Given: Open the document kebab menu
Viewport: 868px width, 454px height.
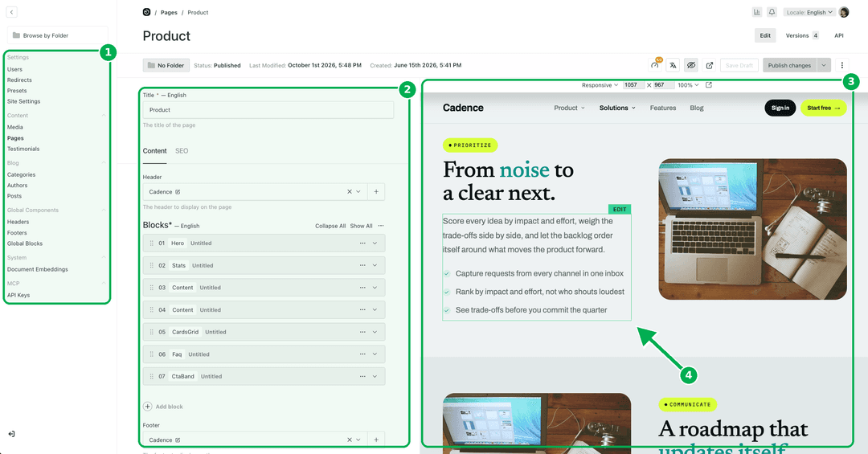Looking at the screenshot, I should [x=842, y=65].
